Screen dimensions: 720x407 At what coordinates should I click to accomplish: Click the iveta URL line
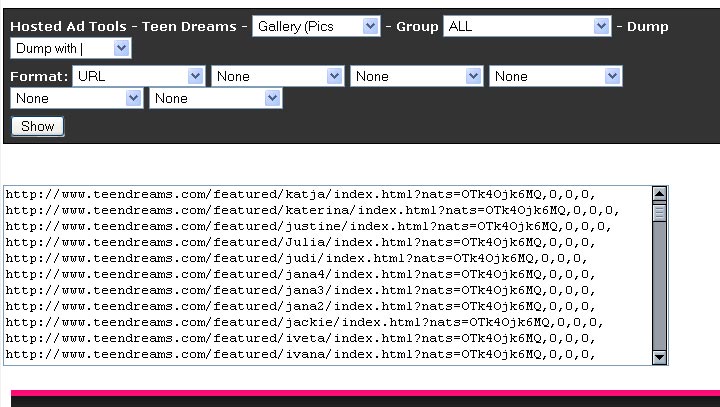(300, 339)
